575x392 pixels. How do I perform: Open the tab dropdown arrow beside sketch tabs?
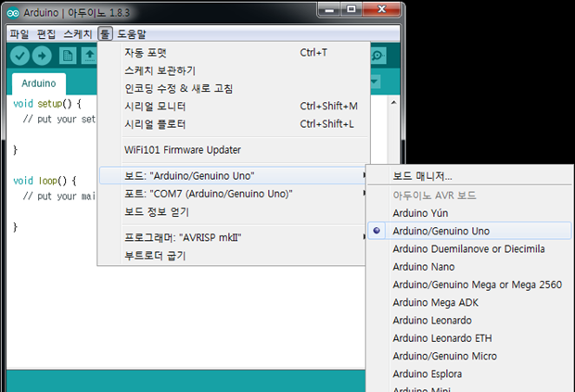(375, 82)
